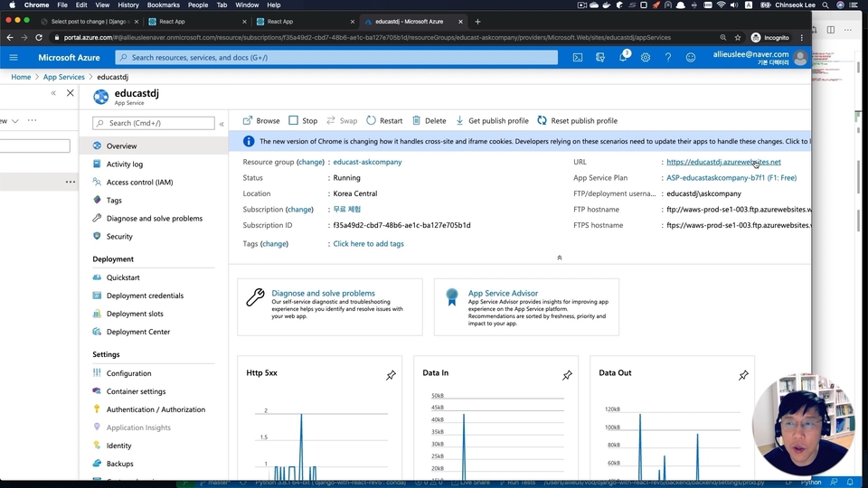Switch to the first React App tab
Image resolution: width=868 pixels, height=488 pixels.
tap(196, 22)
